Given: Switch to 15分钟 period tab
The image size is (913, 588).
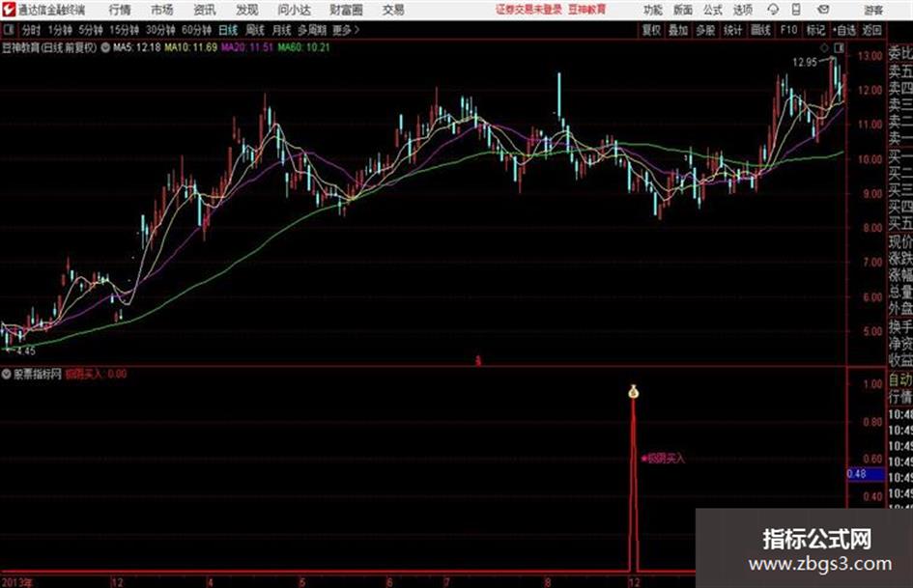Looking at the screenshot, I should tap(124, 30).
